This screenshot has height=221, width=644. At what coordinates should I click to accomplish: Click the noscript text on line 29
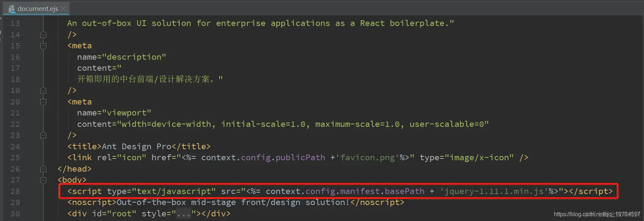[x=233, y=203]
